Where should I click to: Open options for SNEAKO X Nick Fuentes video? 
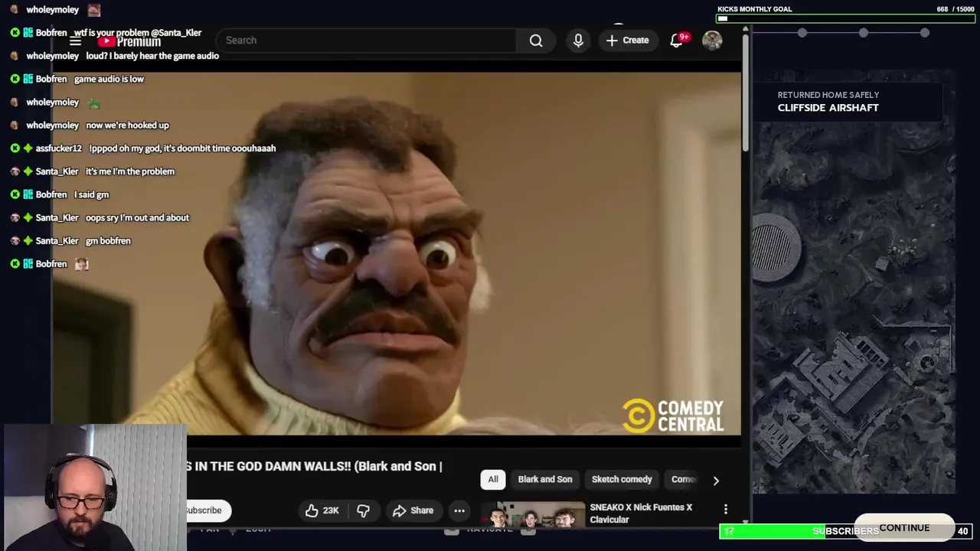[726, 509]
